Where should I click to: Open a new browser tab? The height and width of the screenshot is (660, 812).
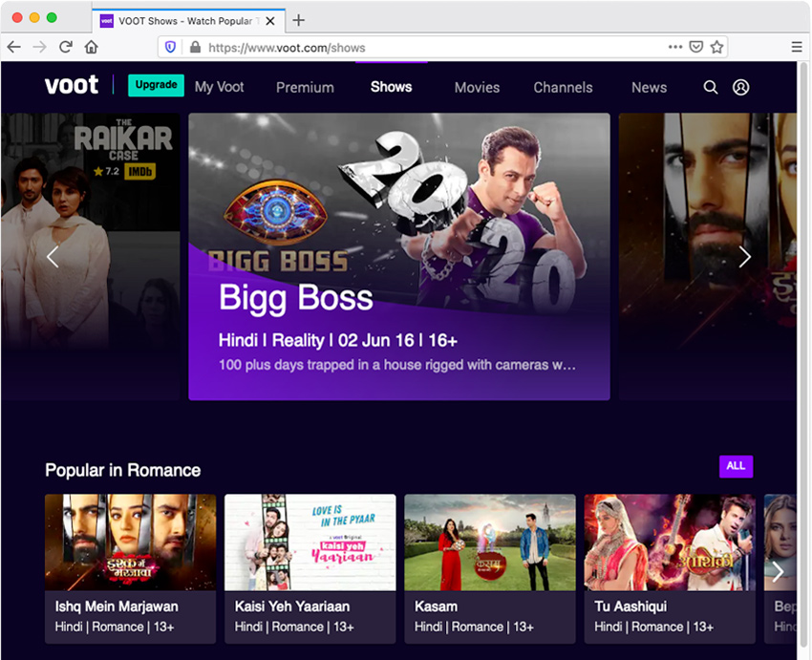click(298, 20)
